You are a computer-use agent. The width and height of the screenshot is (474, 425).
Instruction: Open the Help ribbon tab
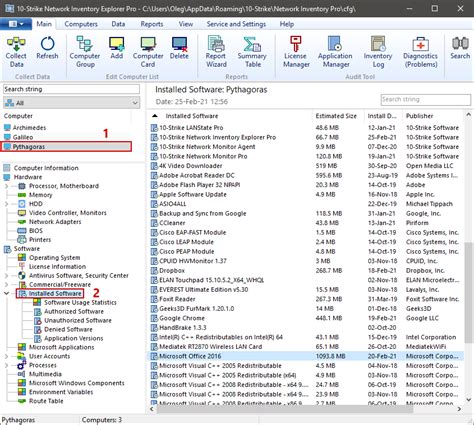287,24
